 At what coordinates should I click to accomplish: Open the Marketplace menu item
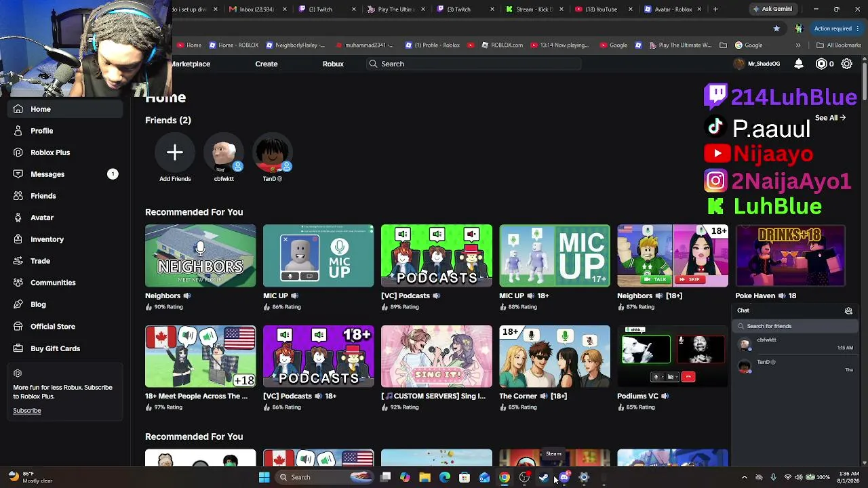pyautogui.click(x=191, y=64)
